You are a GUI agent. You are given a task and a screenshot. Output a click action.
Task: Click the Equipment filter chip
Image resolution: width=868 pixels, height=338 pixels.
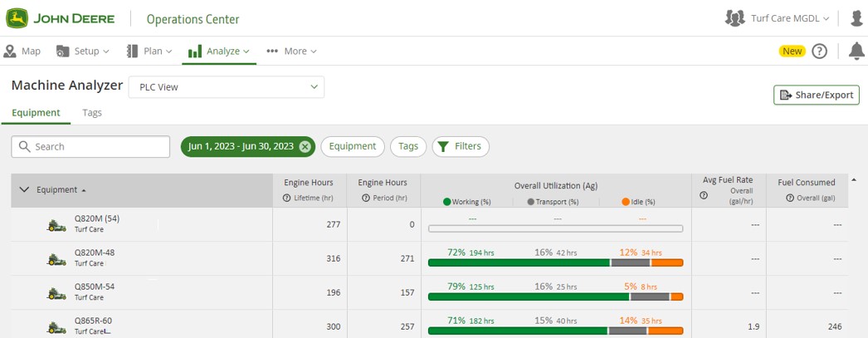pyautogui.click(x=353, y=147)
